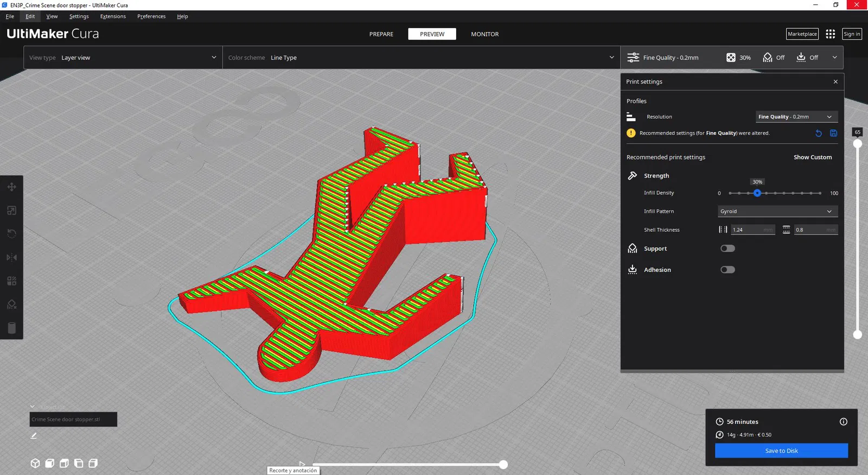Switch to top view icon
The image size is (868, 475).
coord(64,463)
